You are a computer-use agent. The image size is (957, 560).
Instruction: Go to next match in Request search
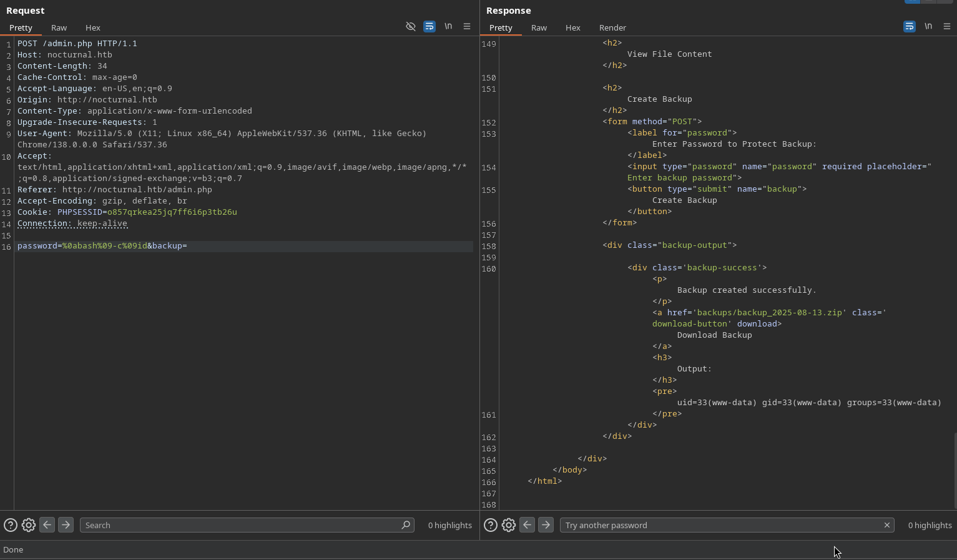(x=66, y=525)
